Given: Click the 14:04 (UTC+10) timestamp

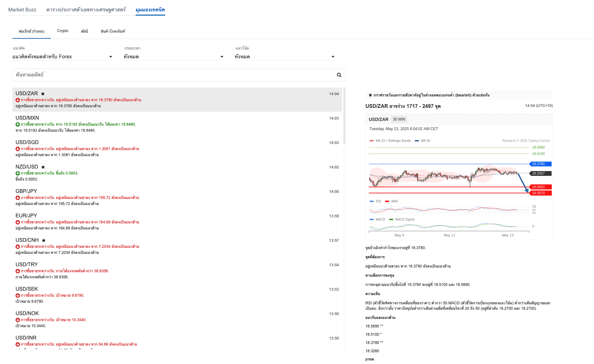Looking at the screenshot, I should (539, 106).
